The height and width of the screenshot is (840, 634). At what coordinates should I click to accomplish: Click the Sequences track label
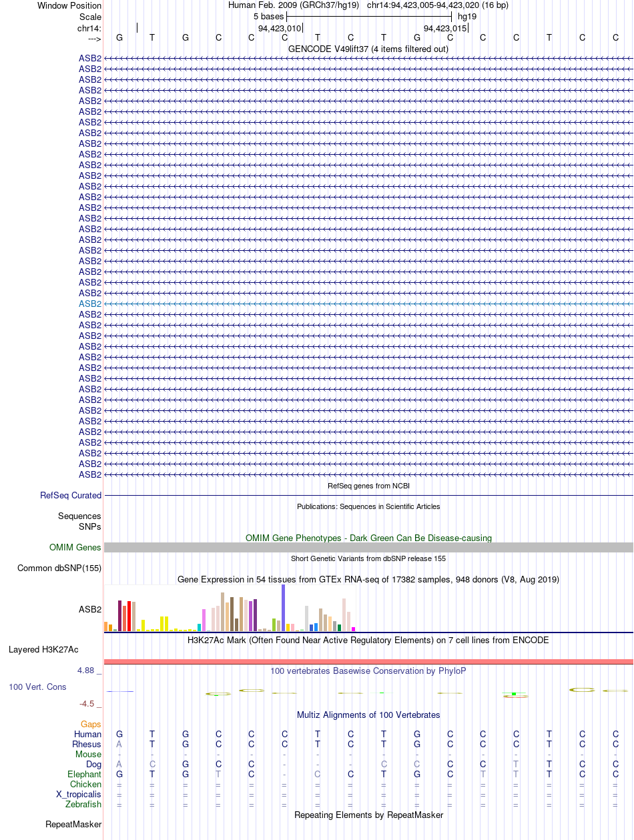79,516
